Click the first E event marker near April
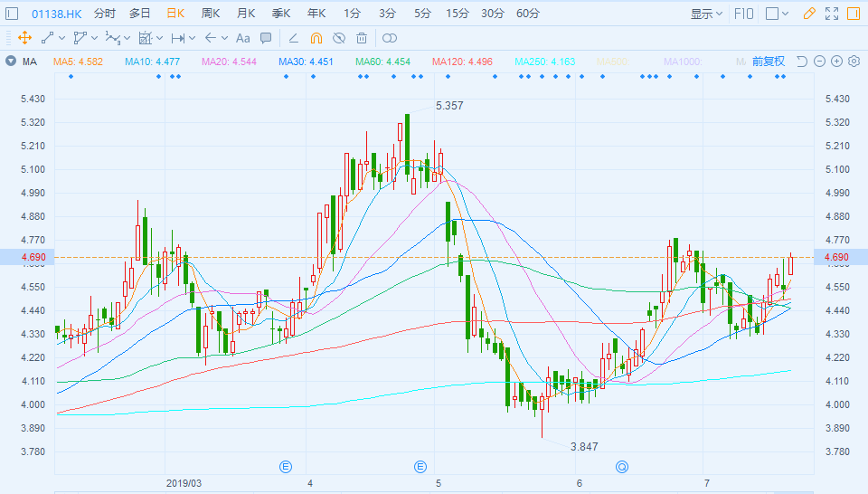 (x=286, y=467)
